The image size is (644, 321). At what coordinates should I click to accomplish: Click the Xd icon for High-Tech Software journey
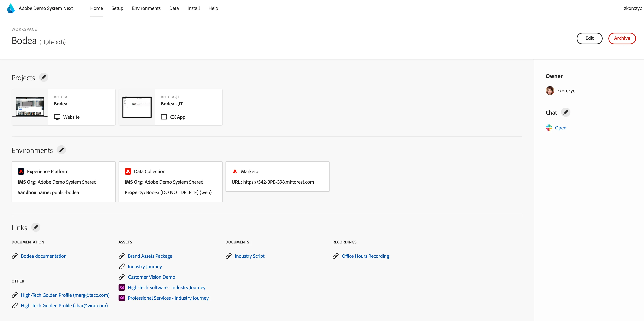point(122,288)
